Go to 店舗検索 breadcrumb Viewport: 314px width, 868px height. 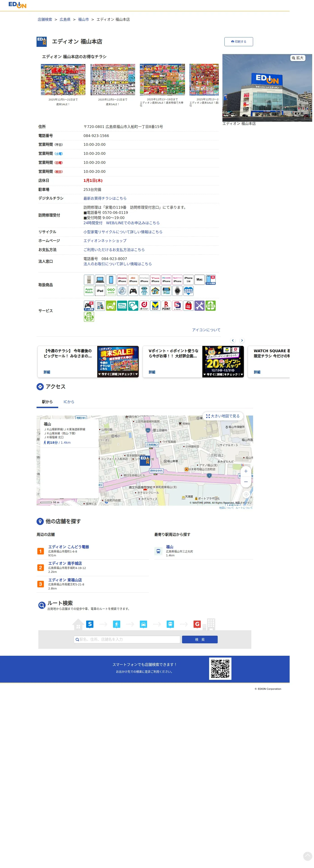[x=45, y=20]
